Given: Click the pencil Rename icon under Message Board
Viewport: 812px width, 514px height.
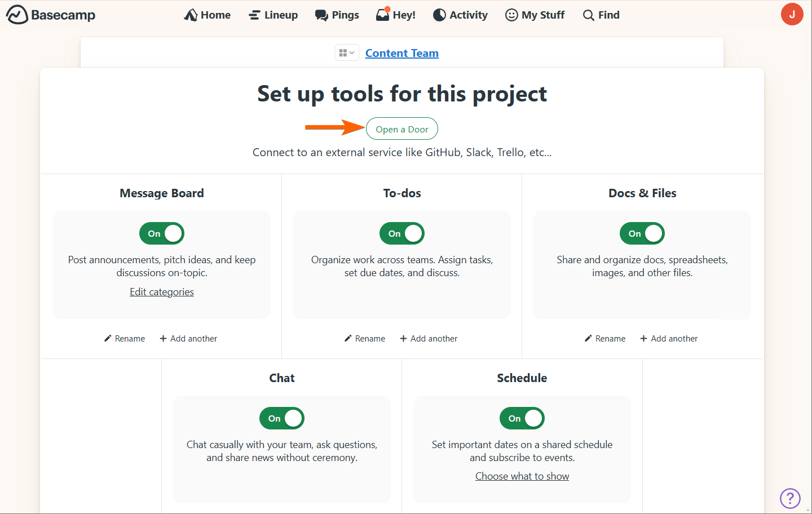Looking at the screenshot, I should pyautogui.click(x=108, y=338).
